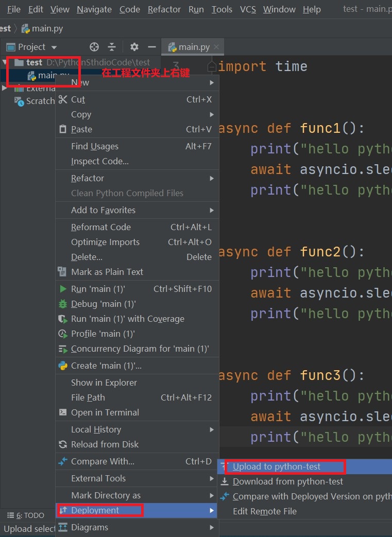
Task: Click the locate/select opened file crosshair icon
Action: point(94,47)
